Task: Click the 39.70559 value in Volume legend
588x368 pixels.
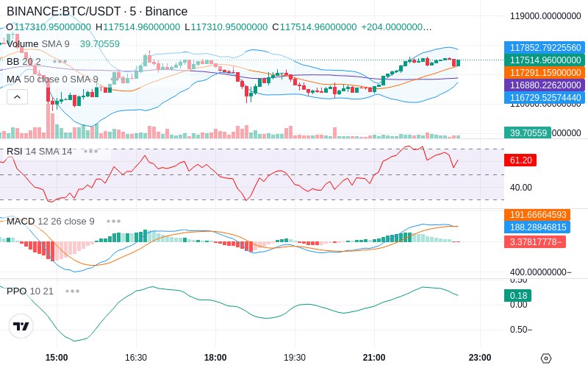Action: point(100,44)
